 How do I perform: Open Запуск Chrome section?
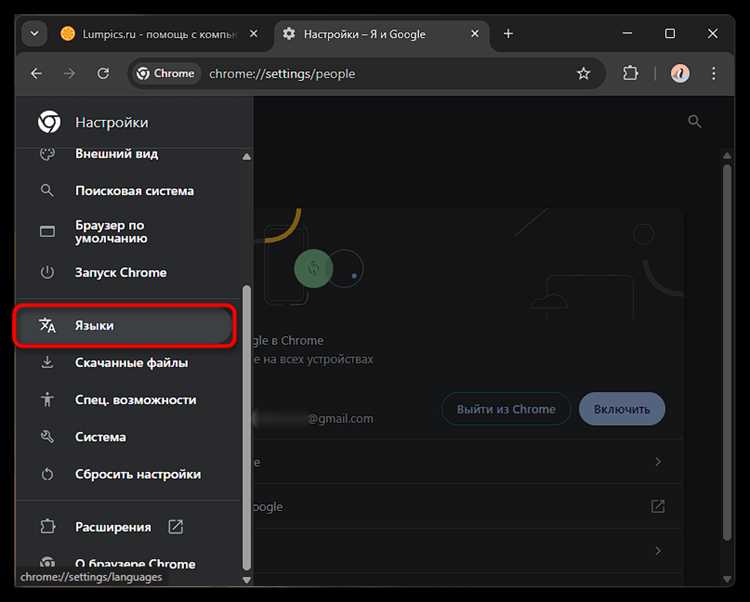(x=128, y=273)
